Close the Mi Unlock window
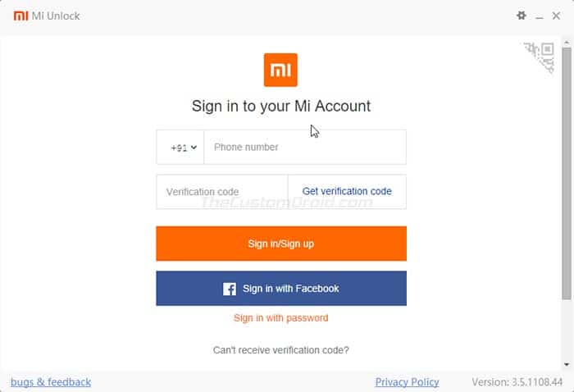The height and width of the screenshot is (392, 574). pyautogui.click(x=556, y=16)
